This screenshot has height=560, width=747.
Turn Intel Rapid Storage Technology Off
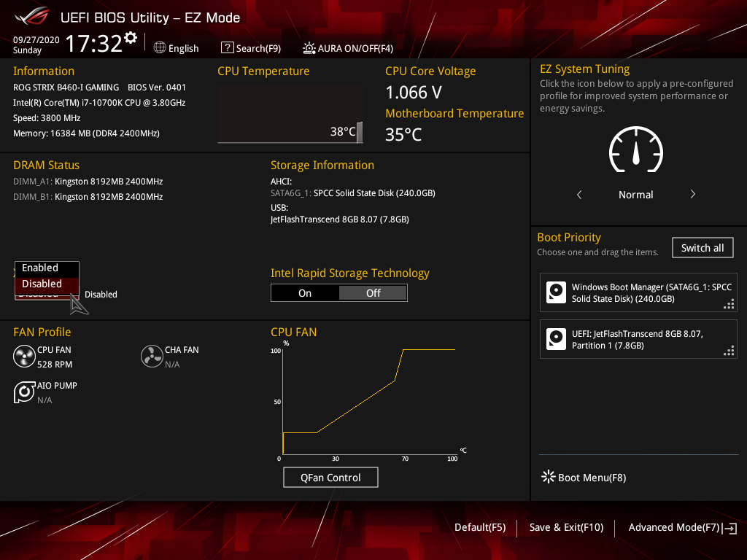tap(373, 293)
